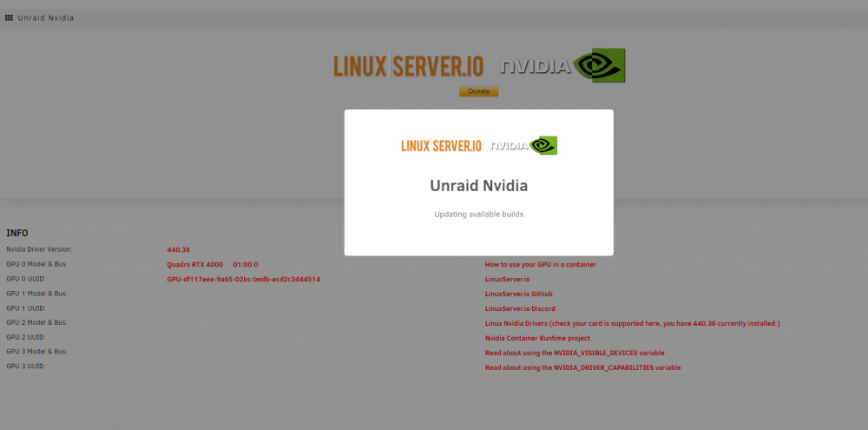
Task: Click the driver version value 440.36
Action: pyautogui.click(x=178, y=250)
